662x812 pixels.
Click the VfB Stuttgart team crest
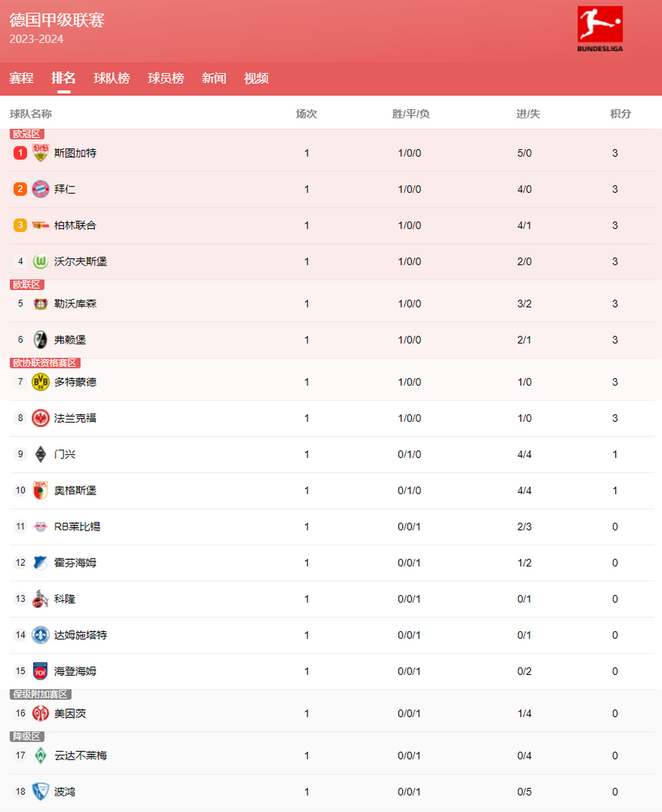coord(41,153)
